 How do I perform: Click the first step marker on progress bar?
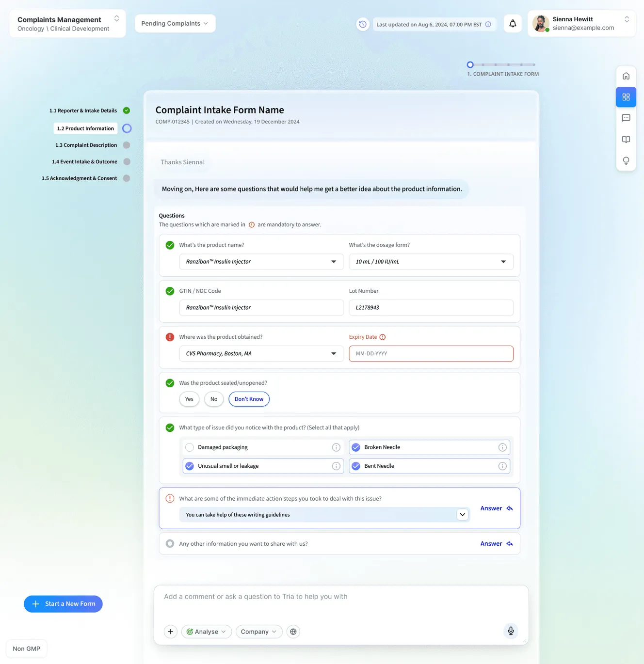coord(470,64)
